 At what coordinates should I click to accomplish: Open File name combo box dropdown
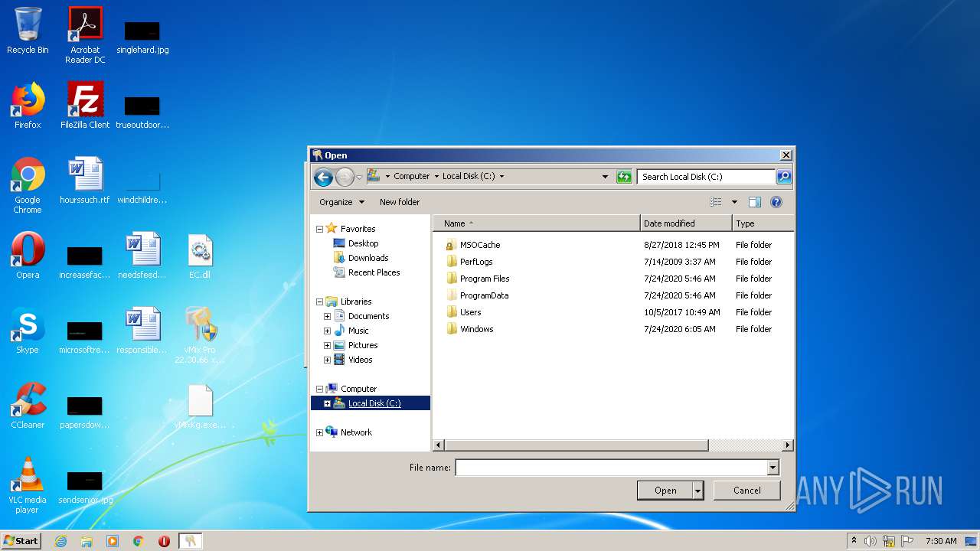pos(773,468)
